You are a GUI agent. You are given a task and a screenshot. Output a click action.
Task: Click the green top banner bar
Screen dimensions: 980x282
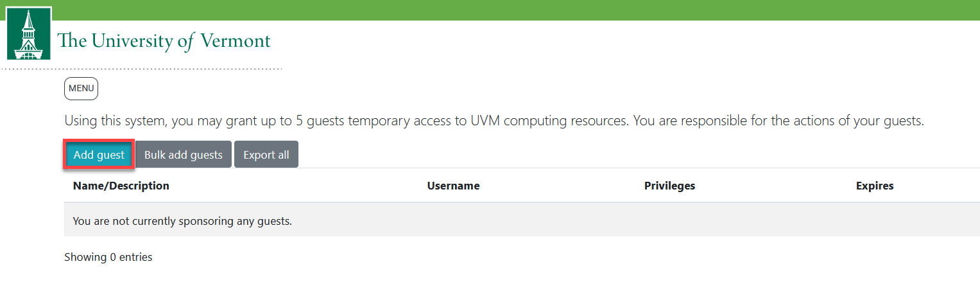coord(513,10)
